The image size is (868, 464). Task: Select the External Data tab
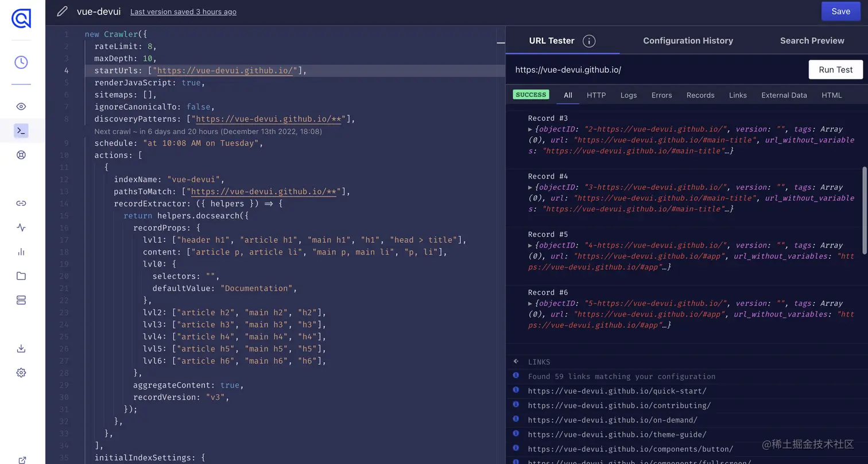pos(784,95)
